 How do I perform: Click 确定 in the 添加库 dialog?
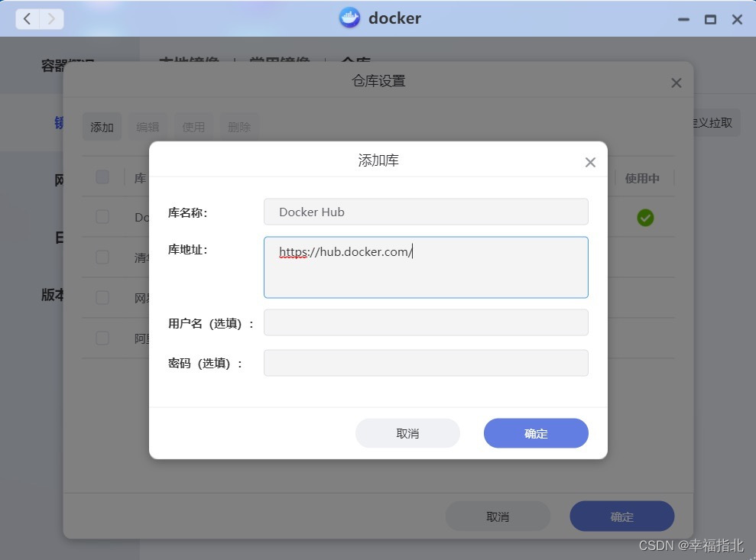(x=536, y=433)
